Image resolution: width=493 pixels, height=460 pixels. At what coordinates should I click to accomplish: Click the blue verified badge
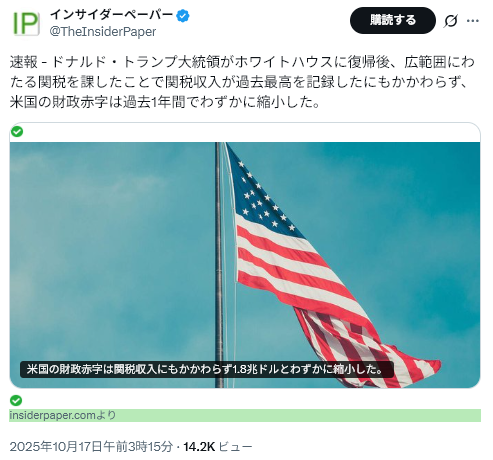point(183,15)
